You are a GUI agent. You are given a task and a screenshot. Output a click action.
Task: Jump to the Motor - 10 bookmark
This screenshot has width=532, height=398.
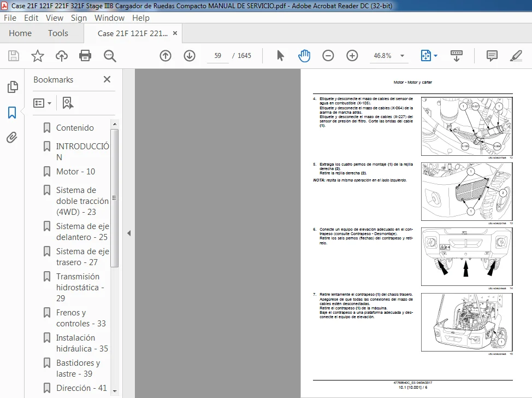click(x=75, y=172)
